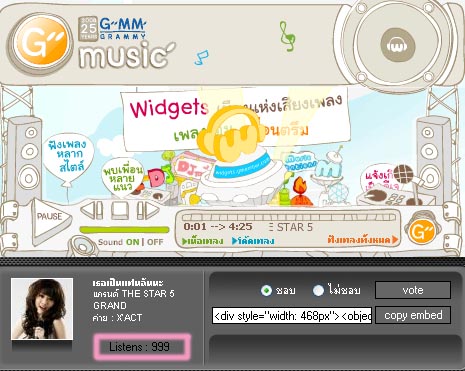
Task: Click the PAUSE play-triangle button
Action: [x=50, y=220]
